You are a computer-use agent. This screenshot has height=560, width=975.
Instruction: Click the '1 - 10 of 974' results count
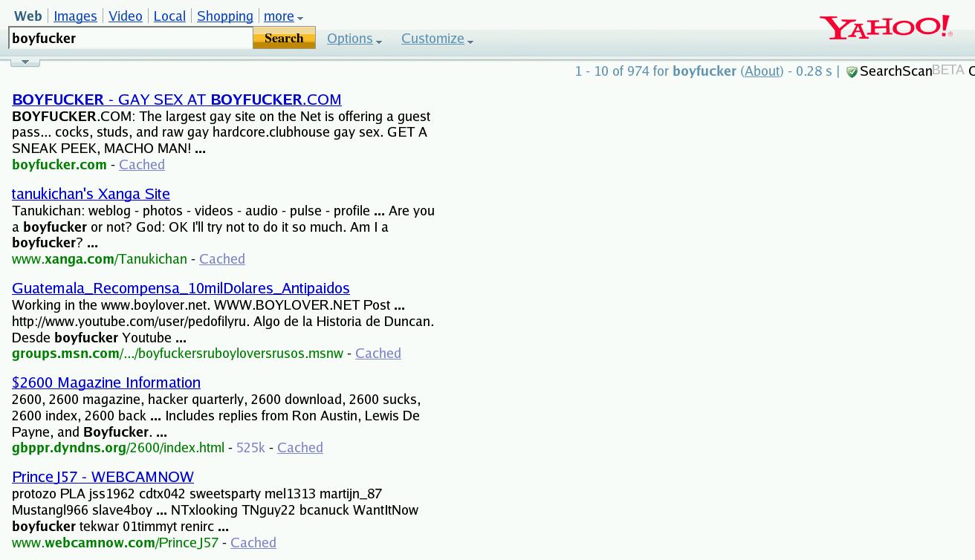point(612,71)
